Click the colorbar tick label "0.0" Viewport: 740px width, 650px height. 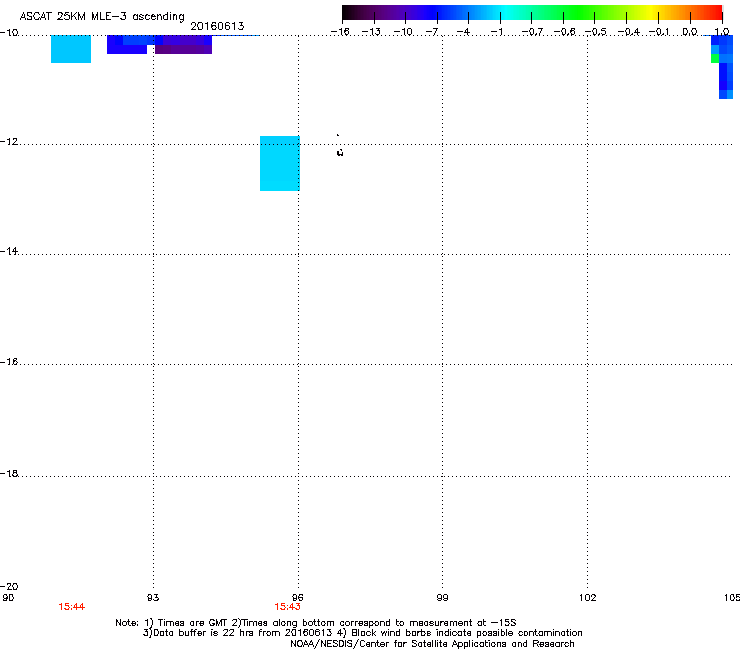point(690,32)
